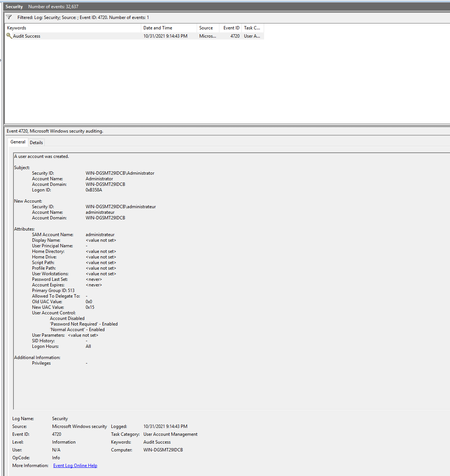This screenshot has width=450, height=476.
Task: Click the filter funnel icon
Action: [9, 17]
